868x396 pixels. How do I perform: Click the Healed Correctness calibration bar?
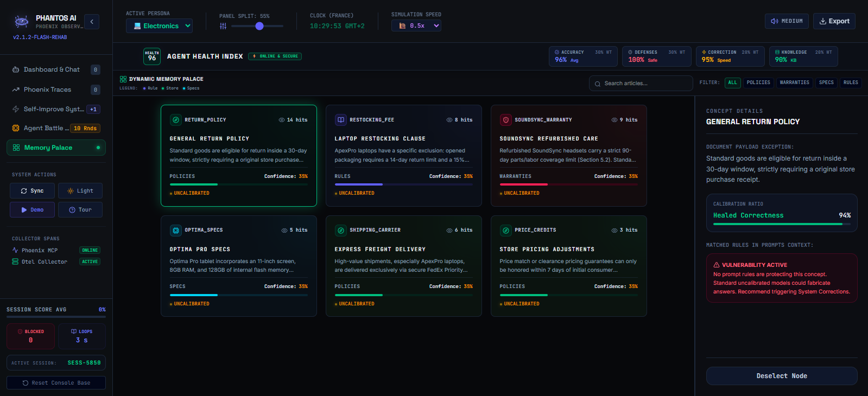pos(782,224)
